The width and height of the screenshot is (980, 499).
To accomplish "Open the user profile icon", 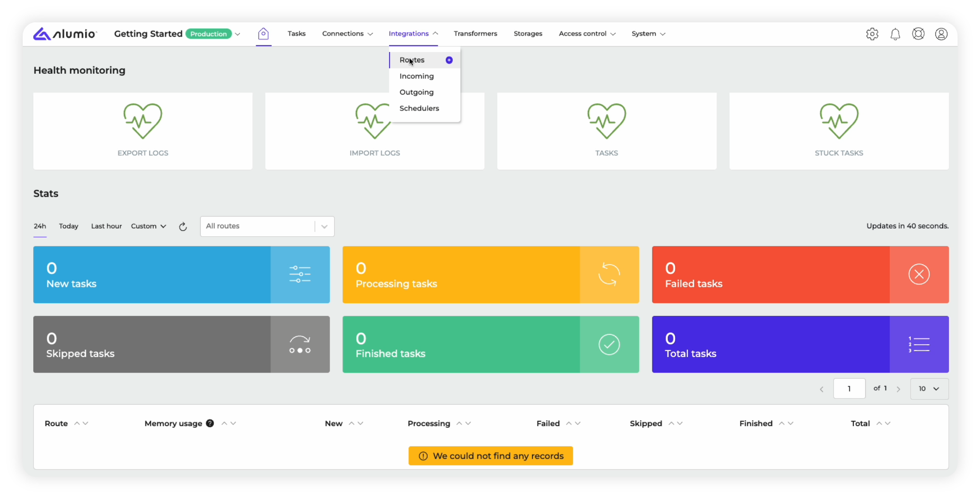I will (x=941, y=34).
